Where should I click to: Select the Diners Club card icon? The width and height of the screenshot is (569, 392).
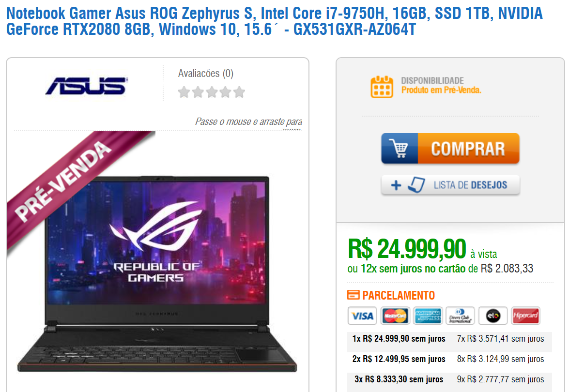point(460,316)
